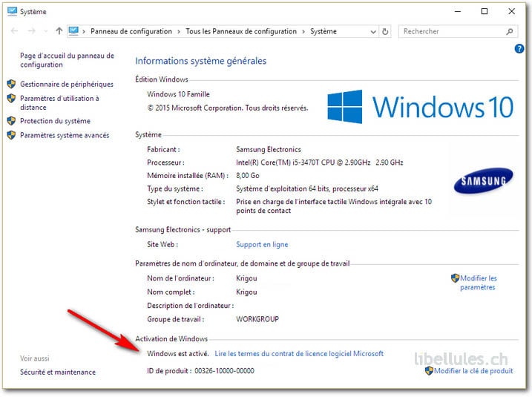Click shield icon beside Protection du système

11,121
